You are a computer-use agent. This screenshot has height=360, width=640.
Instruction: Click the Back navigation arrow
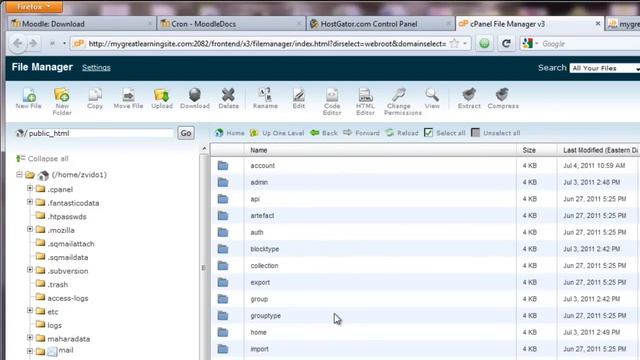[x=324, y=133]
